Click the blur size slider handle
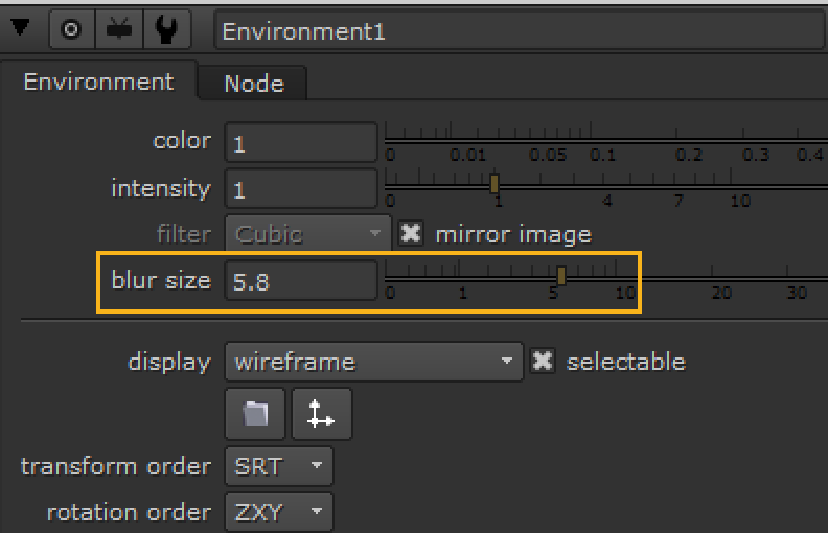This screenshot has height=533, width=828. pos(561,275)
